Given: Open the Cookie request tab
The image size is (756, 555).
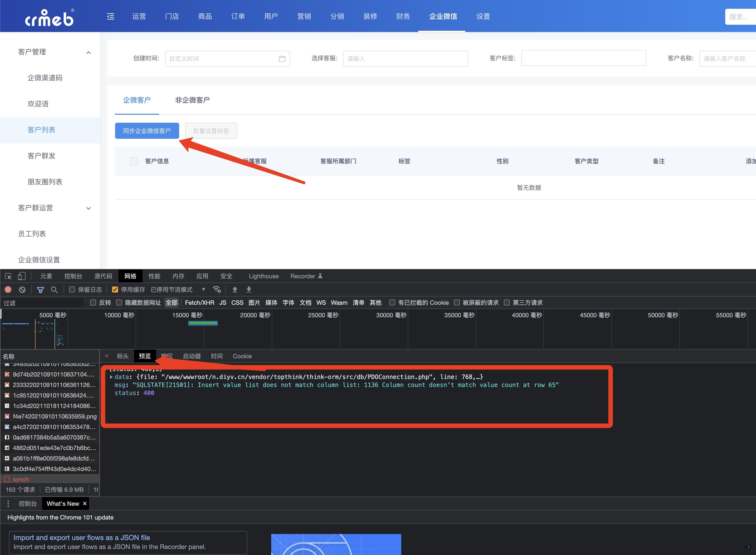Looking at the screenshot, I should (242, 356).
